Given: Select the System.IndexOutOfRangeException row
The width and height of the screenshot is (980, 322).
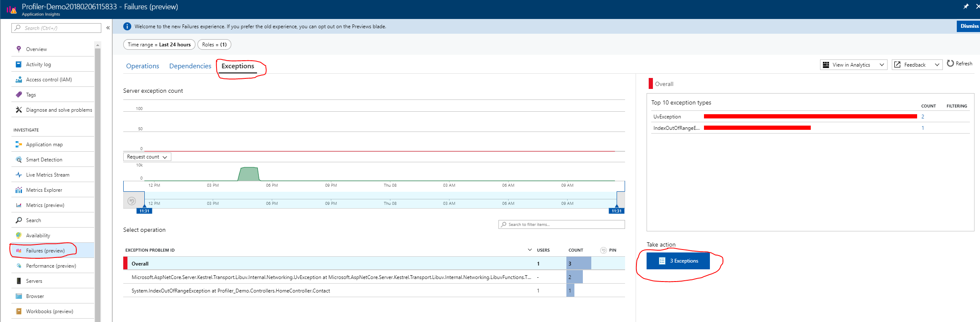Looking at the screenshot, I should click(x=374, y=290).
